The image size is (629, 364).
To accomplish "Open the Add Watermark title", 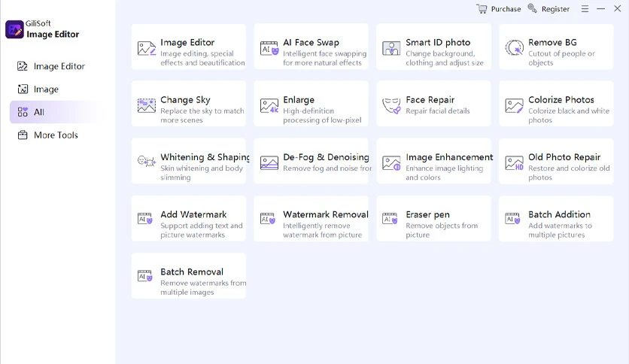I will click(x=193, y=214).
